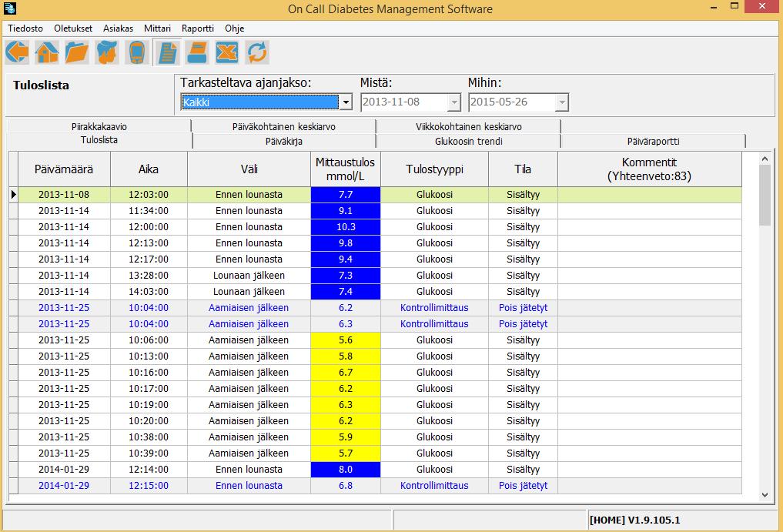Image resolution: width=783 pixels, height=532 pixels.
Task: Click Lounaan jälkeen in 13:28:00 row
Action: pyautogui.click(x=249, y=276)
